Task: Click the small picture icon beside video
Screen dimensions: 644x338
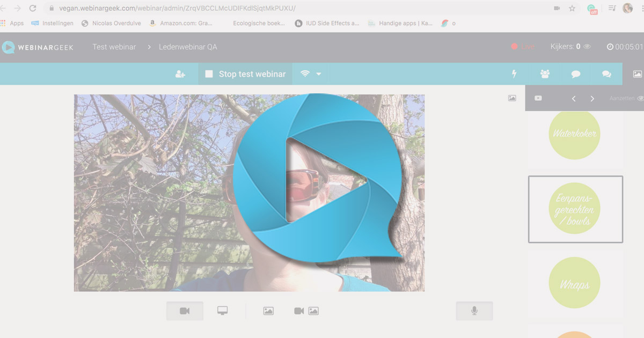Action: coord(512,98)
